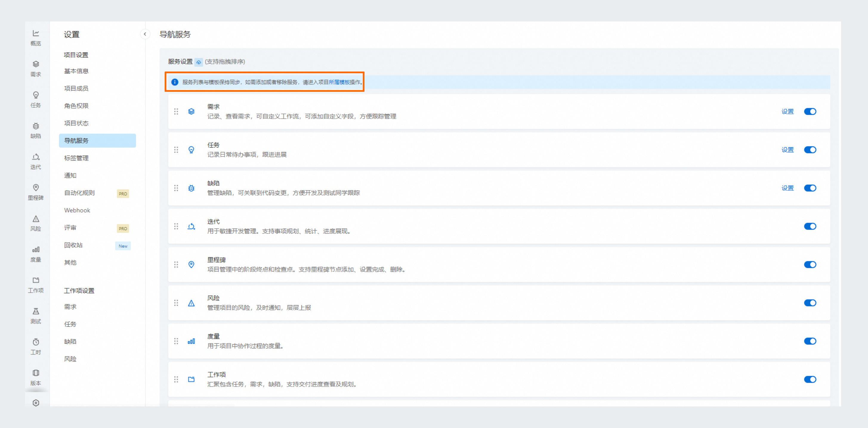Viewport: 868px width, 428px height.
Task: Open the 测试 flask icon in left rail
Action: [x=36, y=311]
